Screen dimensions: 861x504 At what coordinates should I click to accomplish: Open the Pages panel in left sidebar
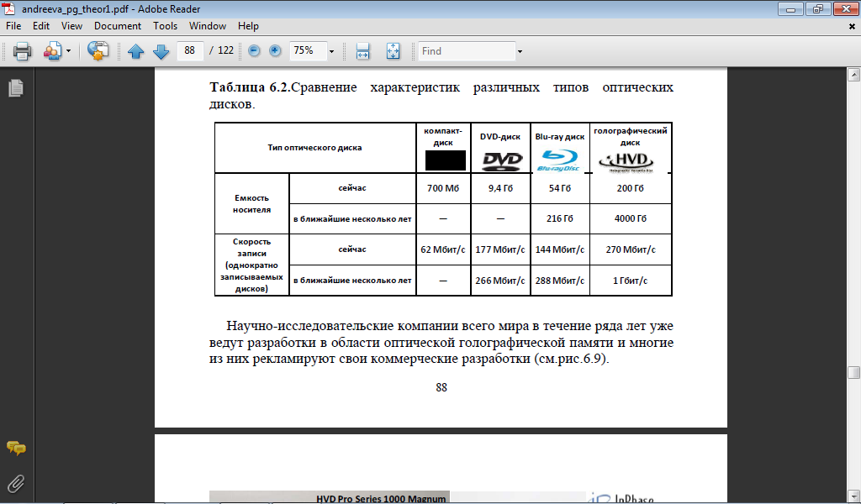[16, 87]
